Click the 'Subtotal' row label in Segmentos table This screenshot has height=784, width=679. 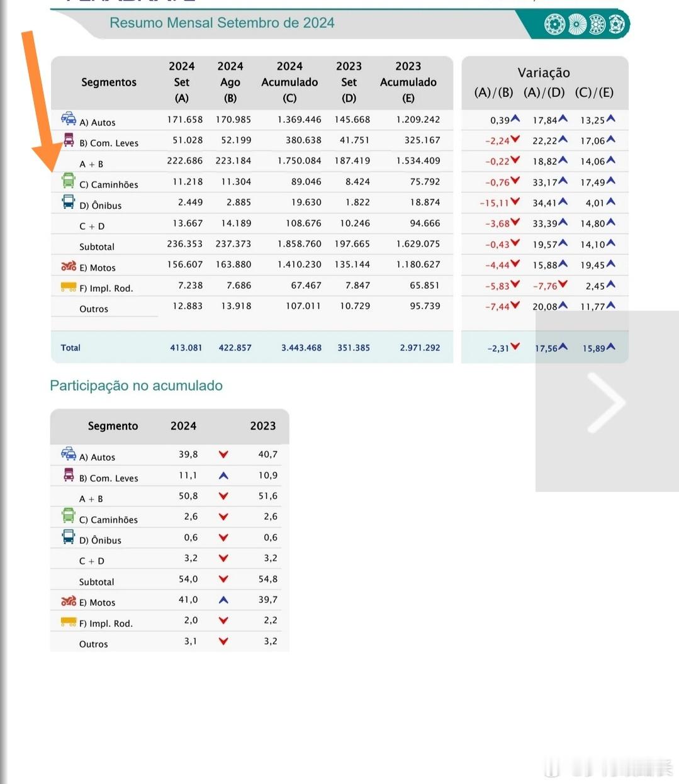pyautogui.click(x=97, y=247)
